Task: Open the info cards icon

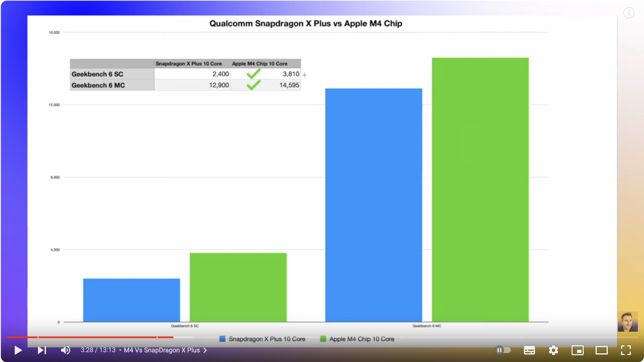Action: click(629, 13)
